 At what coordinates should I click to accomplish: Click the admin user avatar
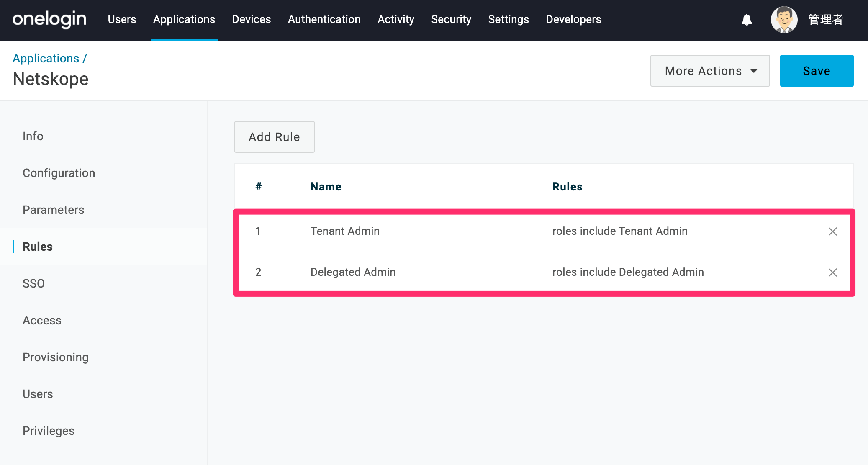point(784,20)
